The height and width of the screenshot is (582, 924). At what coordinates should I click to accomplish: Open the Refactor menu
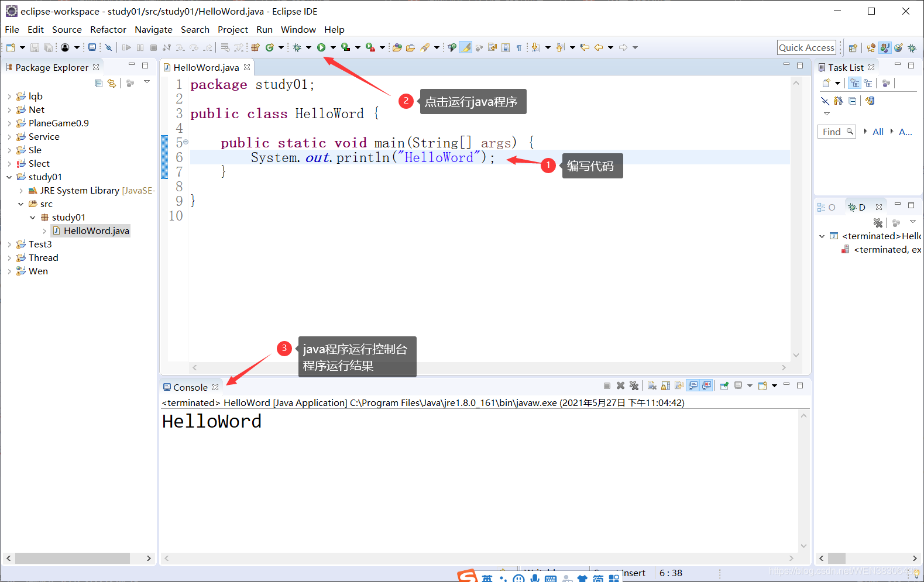(108, 29)
